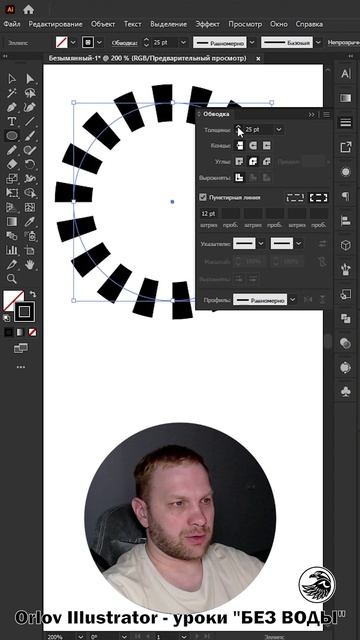Select the Curvature tool

pyautogui.click(x=30, y=107)
